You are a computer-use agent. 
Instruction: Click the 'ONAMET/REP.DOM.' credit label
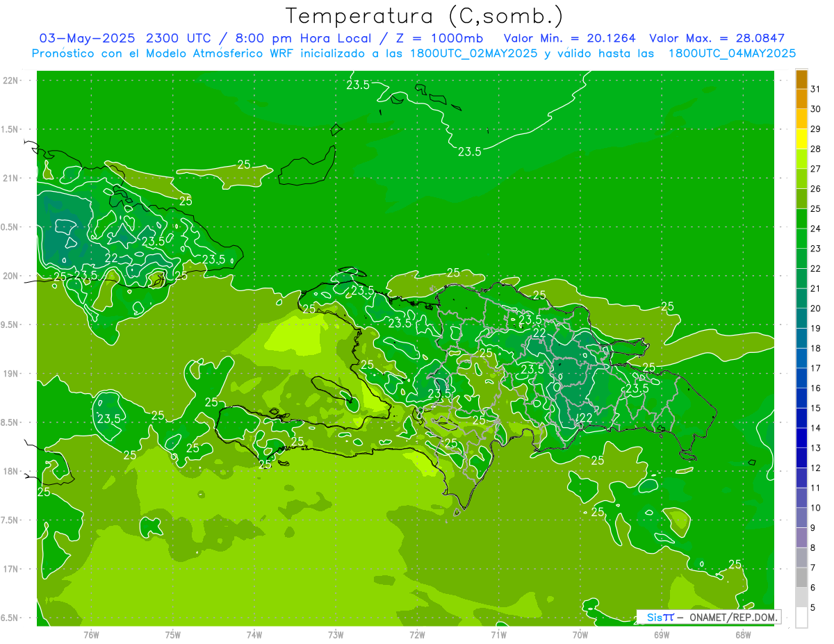(x=733, y=617)
